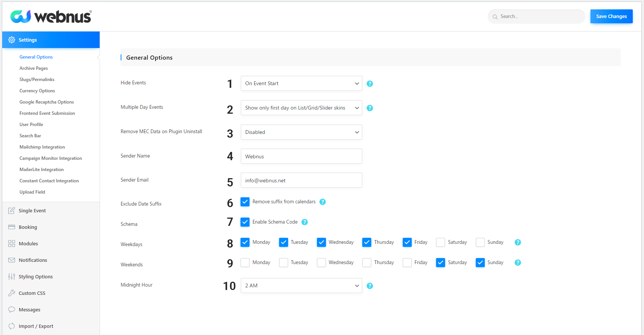Open Upload Field settings
This screenshot has height=335, width=644.
click(x=32, y=192)
